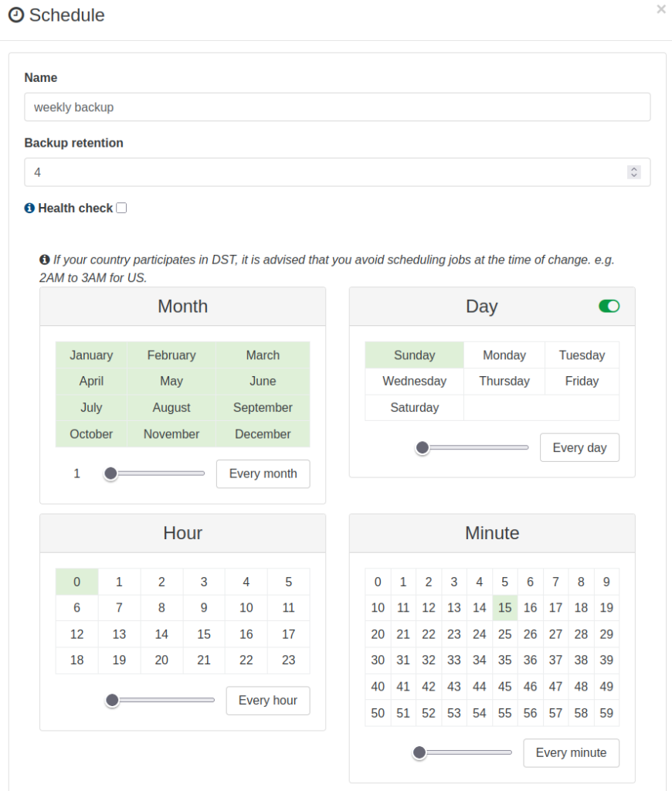This screenshot has width=672, height=791.
Task: Toggle the Day panel switch
Action: click(x=609, y=307)
